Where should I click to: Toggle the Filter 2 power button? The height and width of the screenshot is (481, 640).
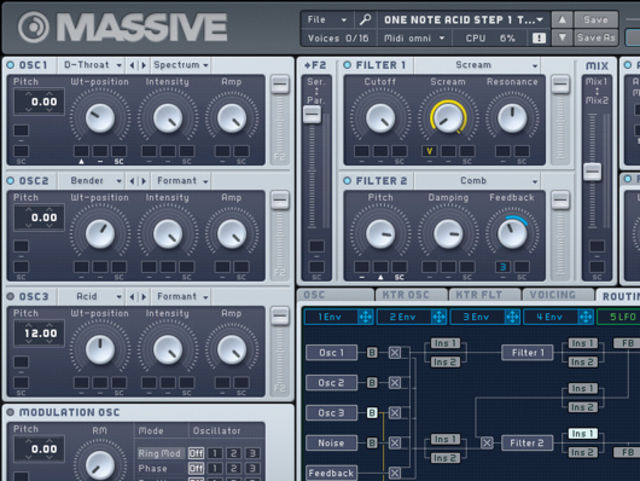click(x=347, y=181)
